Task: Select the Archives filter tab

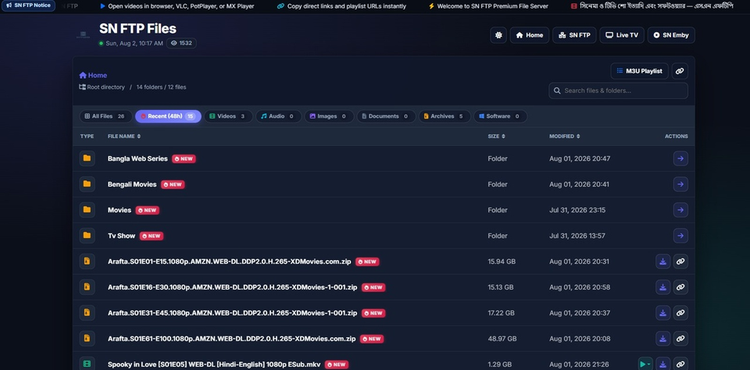Action: tap(444, 116)
